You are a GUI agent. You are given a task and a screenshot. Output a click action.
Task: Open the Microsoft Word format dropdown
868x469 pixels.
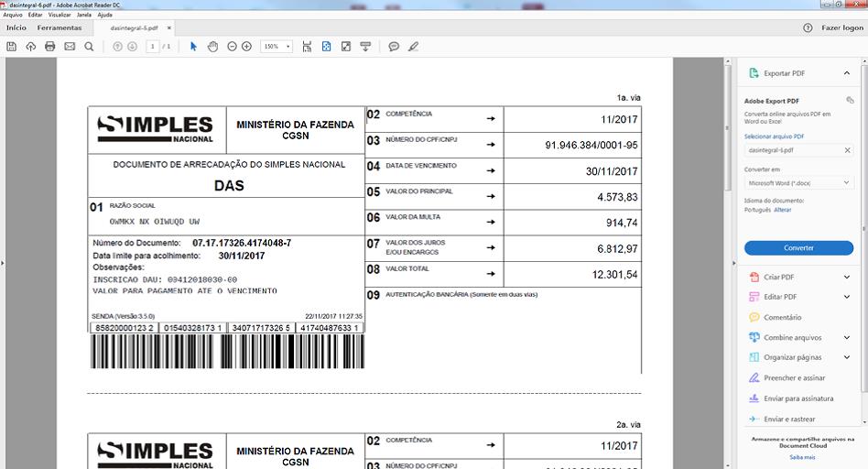pos(798,183)
